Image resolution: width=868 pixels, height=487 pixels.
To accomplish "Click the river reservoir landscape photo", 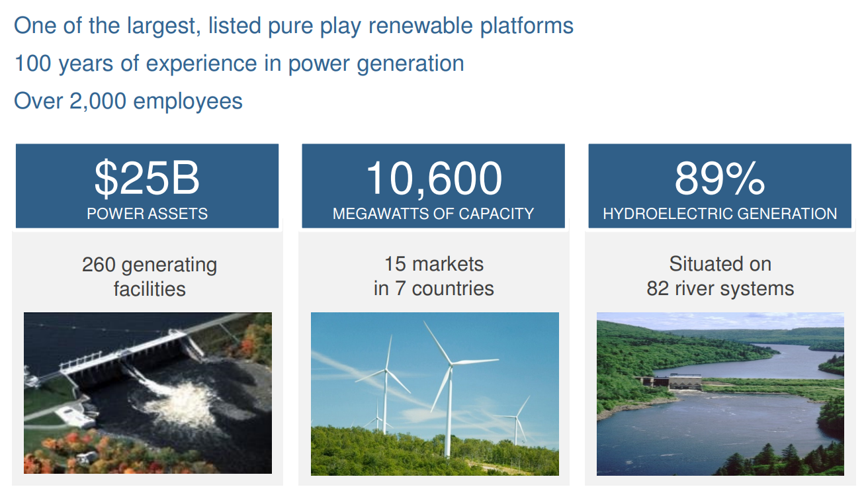I will click(x=720, y=394).
